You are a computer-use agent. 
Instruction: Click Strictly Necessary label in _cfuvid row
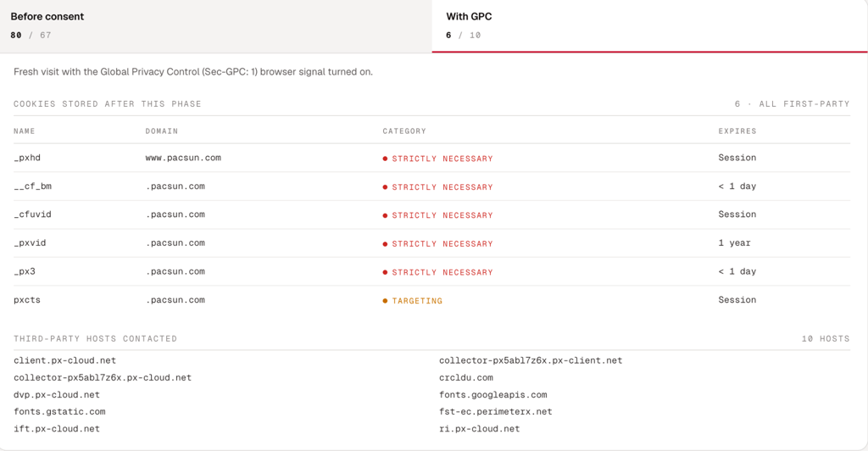[x=438, y=215]
